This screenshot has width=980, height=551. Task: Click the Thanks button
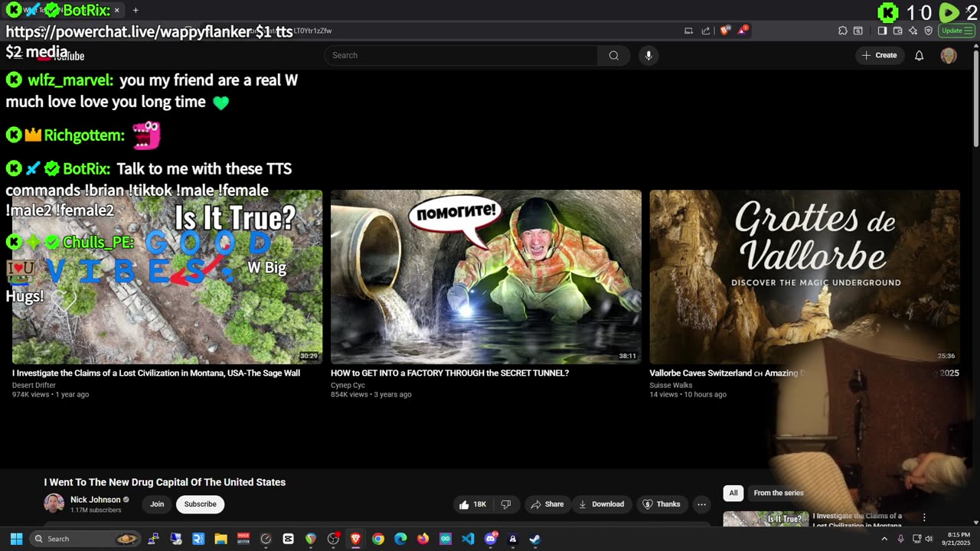(661, 504)
